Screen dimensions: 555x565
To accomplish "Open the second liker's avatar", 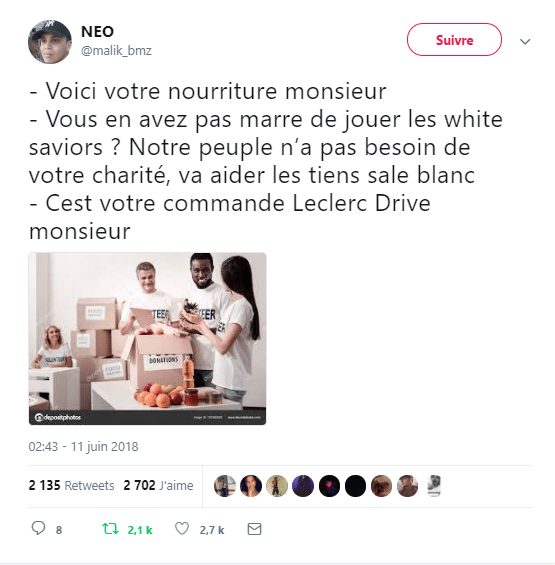I will pos(251,486).
